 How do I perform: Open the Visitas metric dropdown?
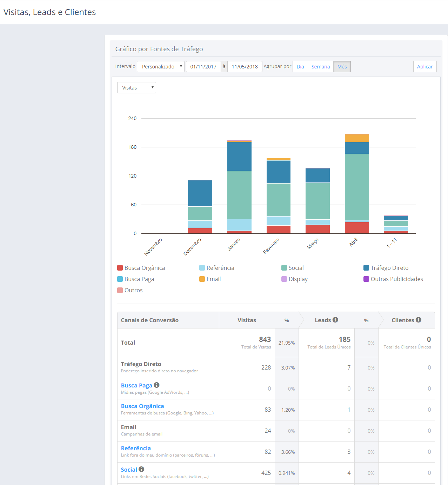pyautogui.click(x=136, y=88)
